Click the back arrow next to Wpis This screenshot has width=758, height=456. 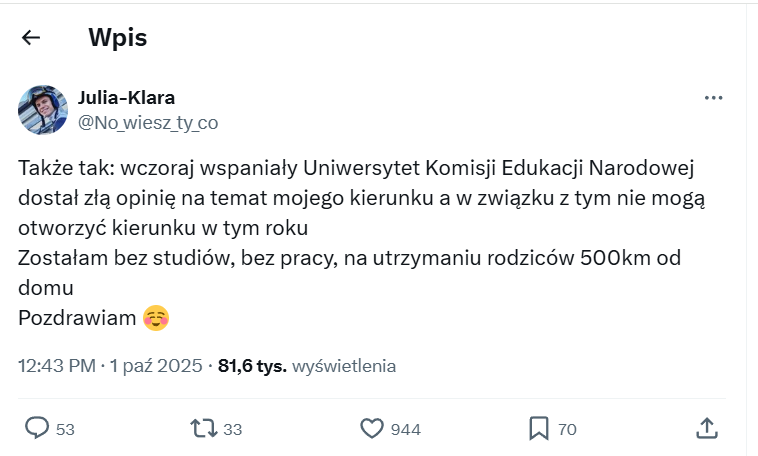tap(31, 38)
